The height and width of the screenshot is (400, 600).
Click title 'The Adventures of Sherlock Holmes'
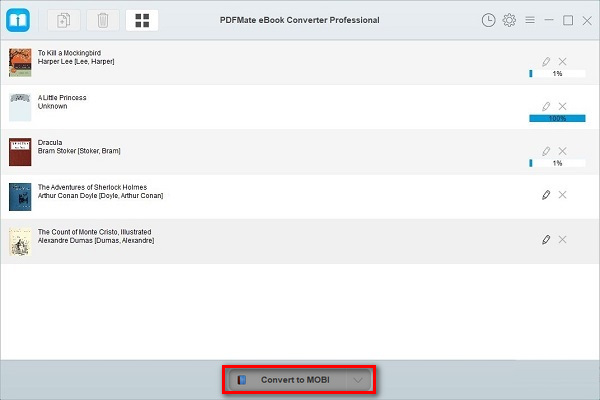click(x=92, y=187)
